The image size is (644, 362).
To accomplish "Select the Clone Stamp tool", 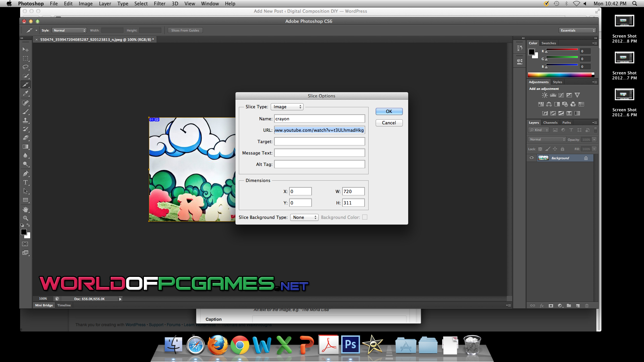I will pyautogui.click(x=25, y=120).
